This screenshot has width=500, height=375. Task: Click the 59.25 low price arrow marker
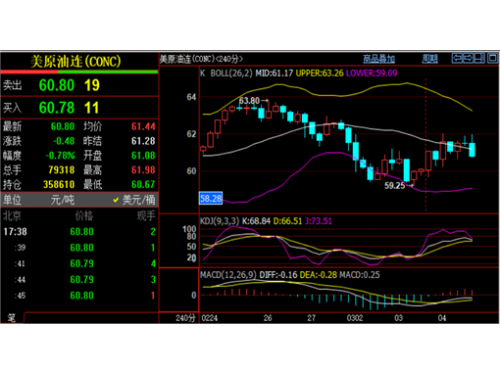coord(399,185)
